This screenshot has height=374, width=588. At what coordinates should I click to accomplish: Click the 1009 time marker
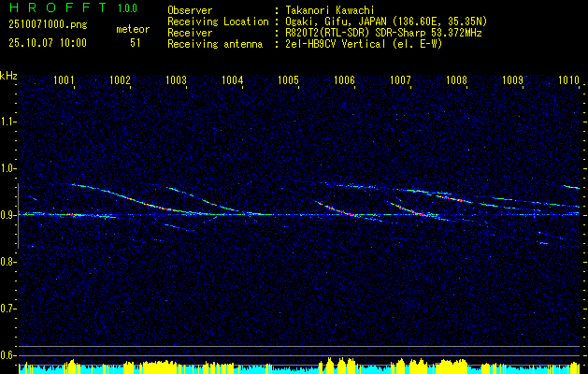coord(512,79)
